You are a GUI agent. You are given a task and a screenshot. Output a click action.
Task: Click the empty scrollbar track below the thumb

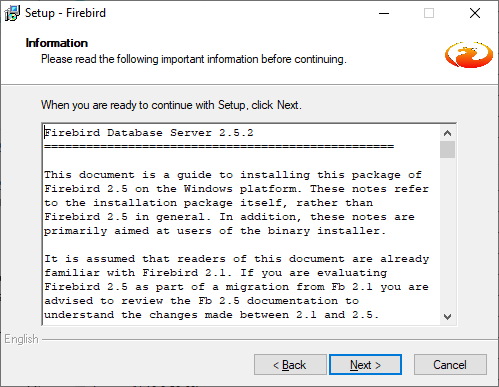447,233
